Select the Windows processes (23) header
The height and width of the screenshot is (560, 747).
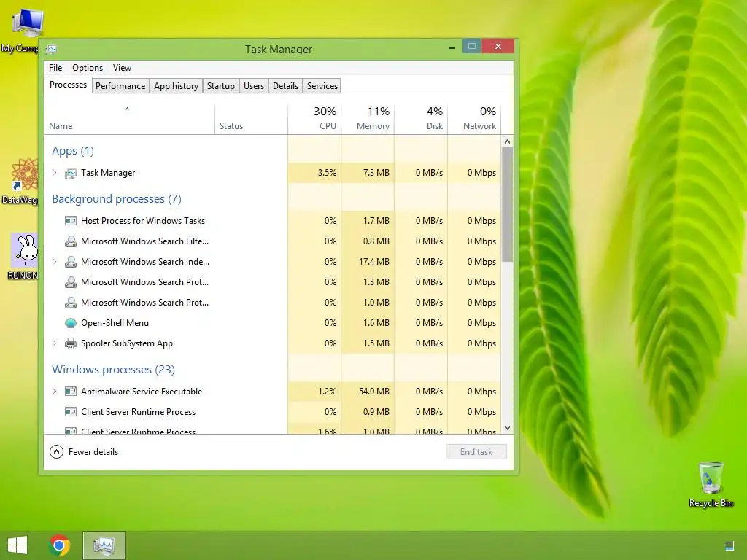pos(113,370)
